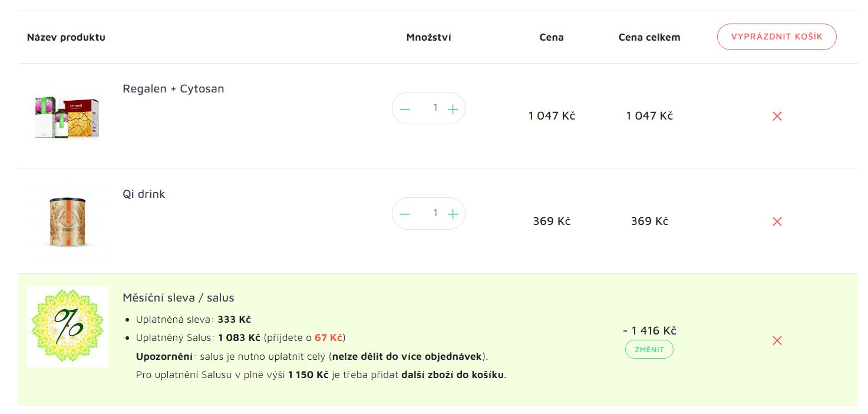Increase quantity of Qi drink

pyautogui.click(x=453, y=214)
